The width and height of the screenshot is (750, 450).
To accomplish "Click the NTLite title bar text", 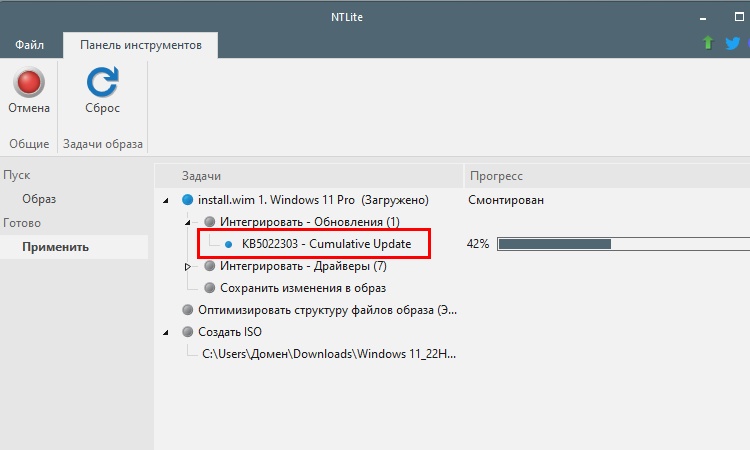I will [347, 17].
